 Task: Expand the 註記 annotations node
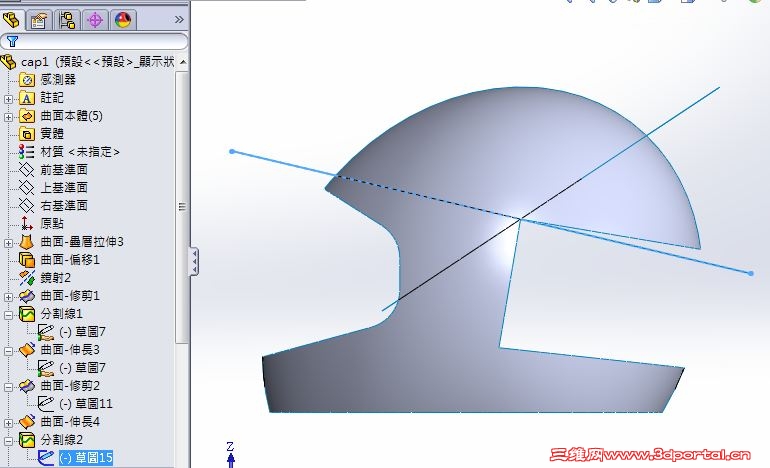click(x=8, y=99)
